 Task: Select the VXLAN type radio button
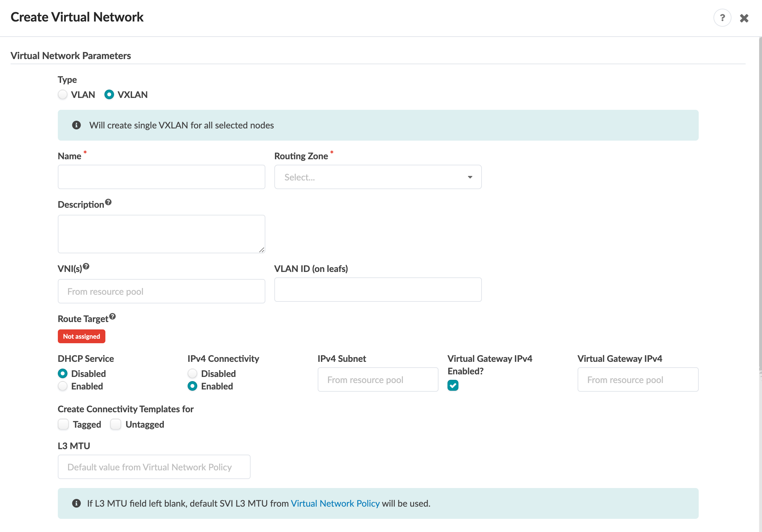click(x=109, y=94)
